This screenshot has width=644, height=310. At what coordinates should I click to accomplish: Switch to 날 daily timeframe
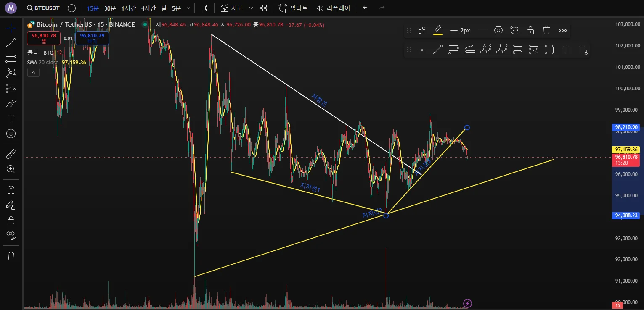pyautogui.click(x=164, y=8)
